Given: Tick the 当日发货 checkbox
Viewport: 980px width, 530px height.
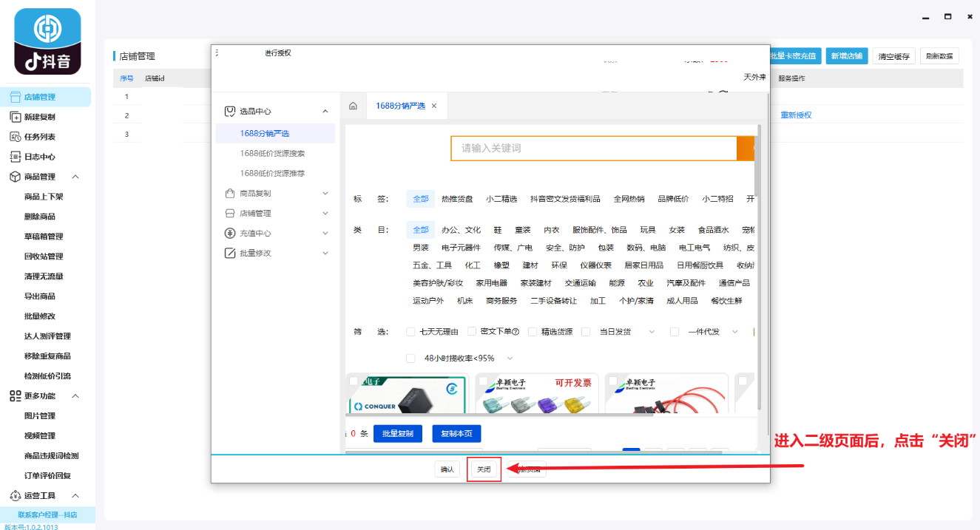Looking at the screenshot, I should 586,332.
